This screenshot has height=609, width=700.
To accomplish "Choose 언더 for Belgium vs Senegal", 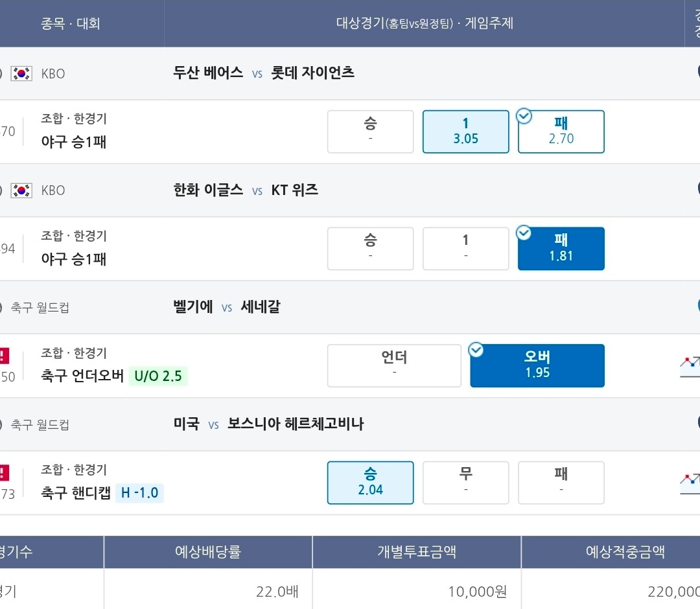I will pos(394,365).
